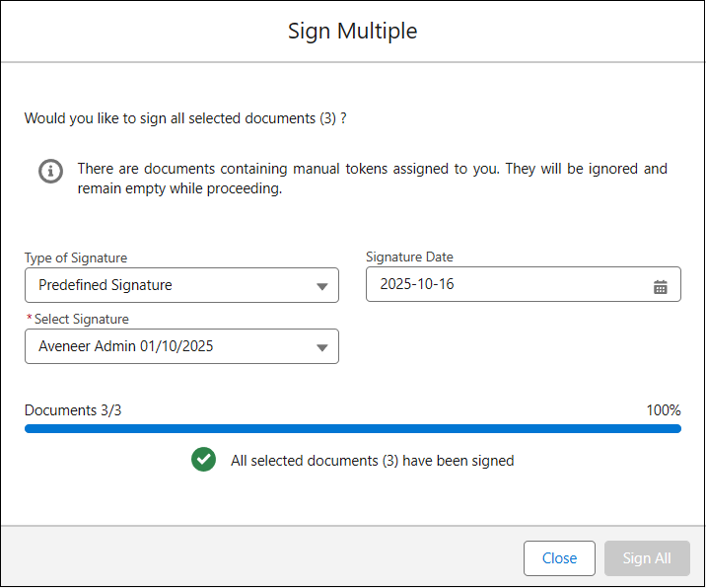Expand the Select Signature dropdown arrow
This screenshot has width=706, height=588.
321,347
